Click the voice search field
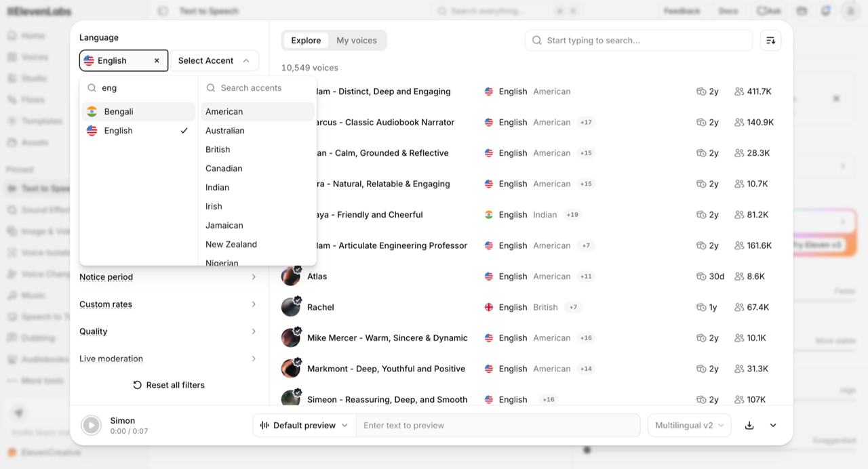 click(x=639, y=40)
